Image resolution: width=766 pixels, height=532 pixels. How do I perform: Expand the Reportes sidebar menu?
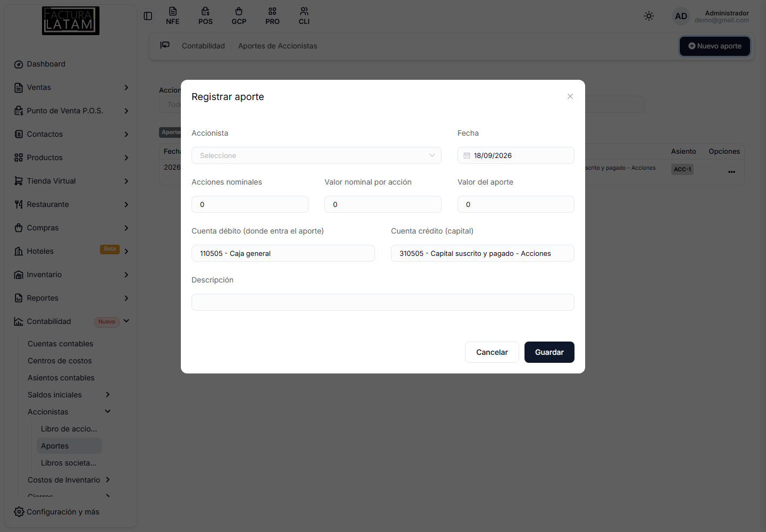(71, 298)
